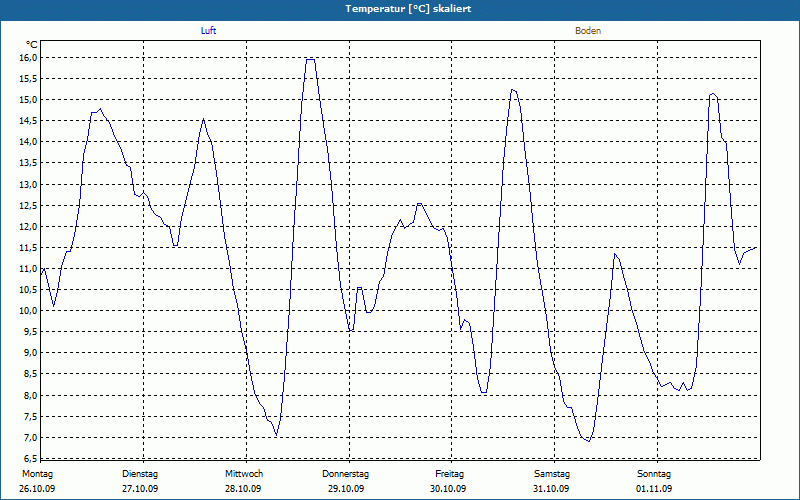This screenshot has height=500, width=800.
Task: Click the 7,5 y-axis value
Action: point(31,417)
